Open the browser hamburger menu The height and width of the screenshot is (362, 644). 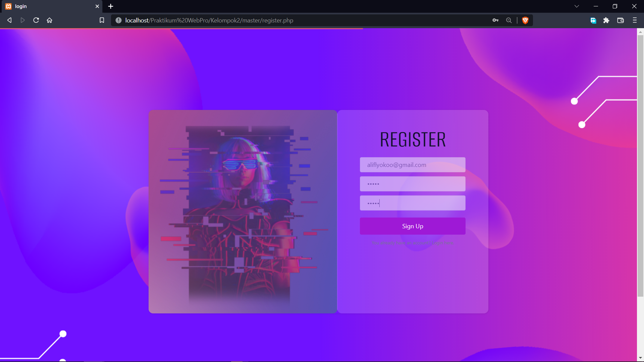pos(635,20)
